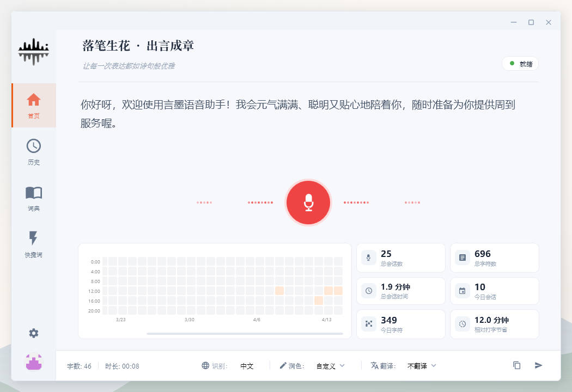Click the clock icon in the 总会话时间 card
Screen dimensions: 572x392
point(368,291)
